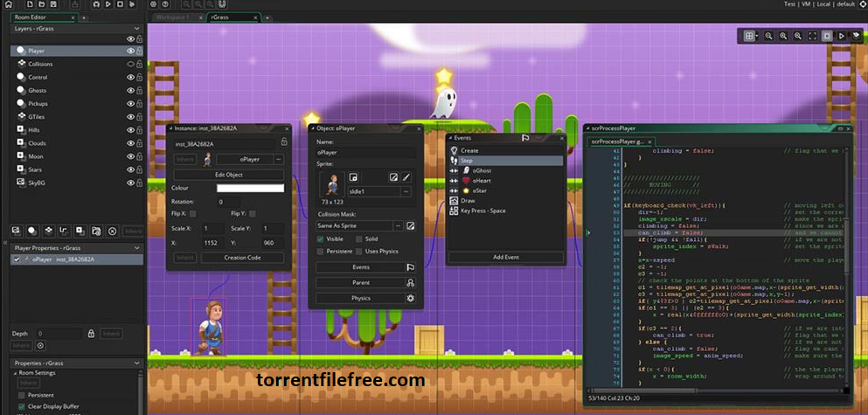
Task: Click Creation Code button
Action: pyautogui.click(x=242, y=258)
